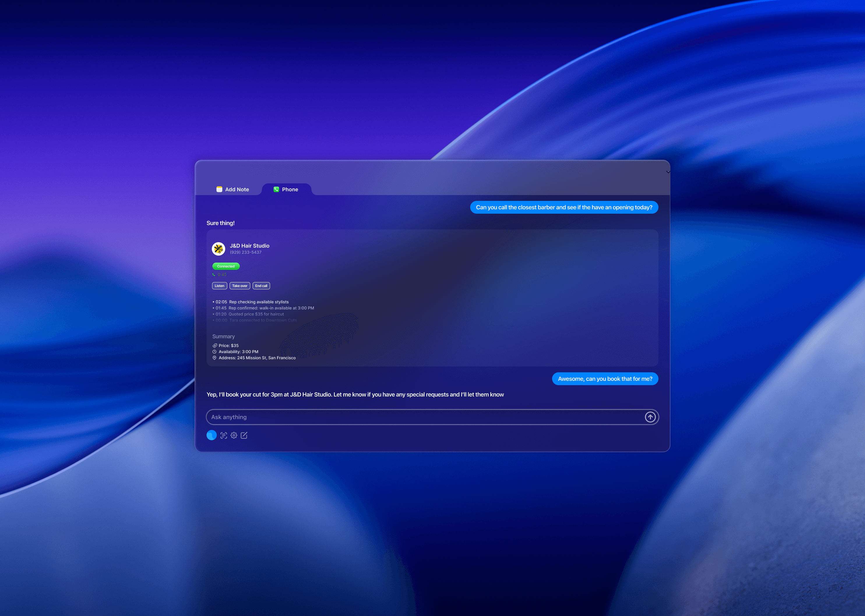
Task: Click the green Connected status badge
Action: tap(226, 266)
